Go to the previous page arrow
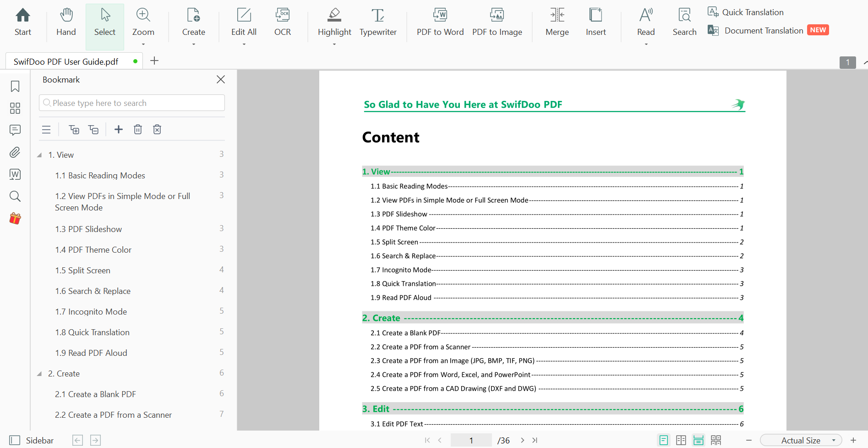 point(440,440)
